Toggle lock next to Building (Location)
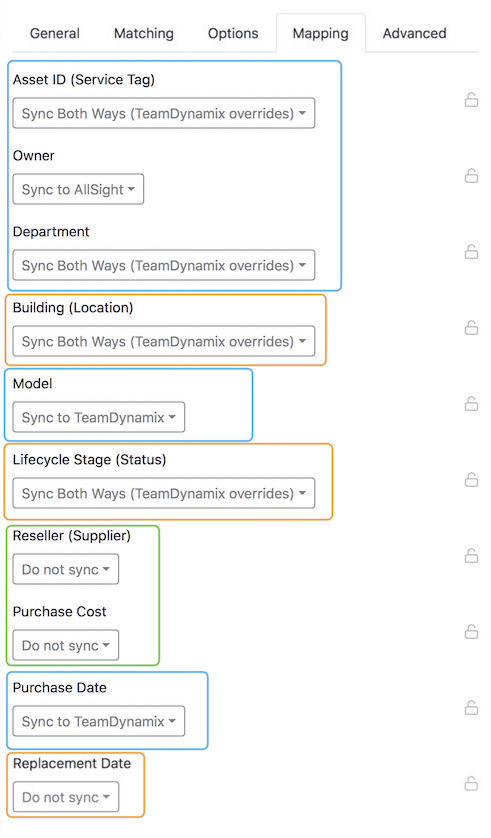The image size is (491, 838). click(471, 328)
